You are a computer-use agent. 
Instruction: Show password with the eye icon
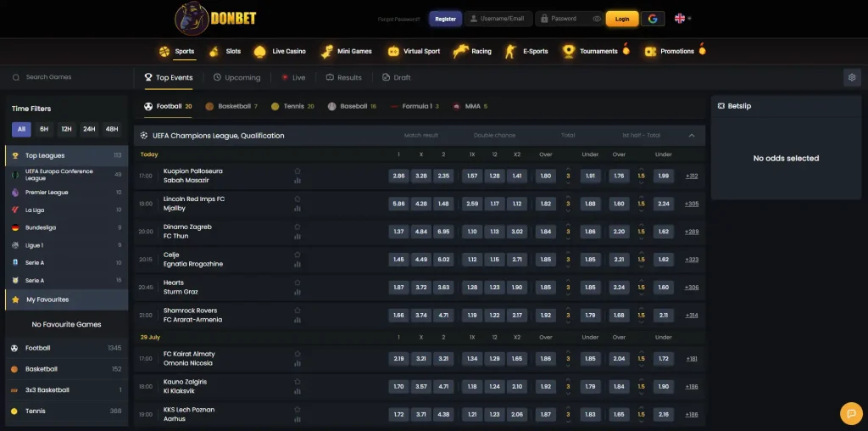point(596,19)
